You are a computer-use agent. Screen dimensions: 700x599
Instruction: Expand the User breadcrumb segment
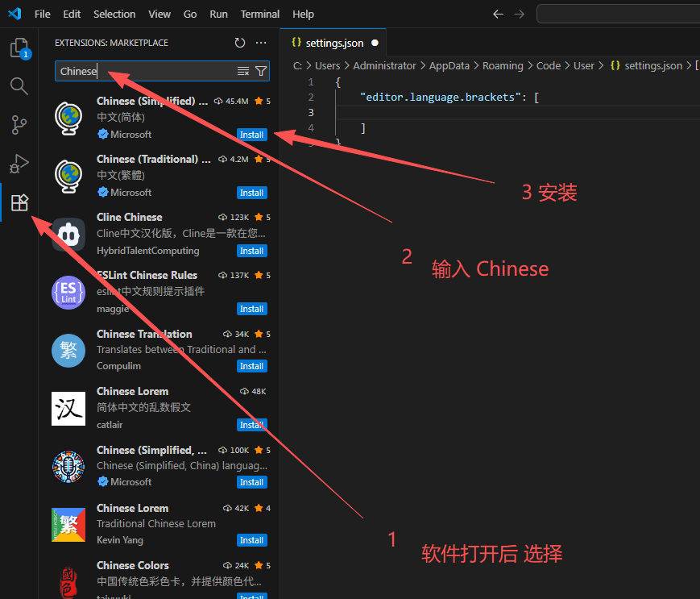(584, 65)
